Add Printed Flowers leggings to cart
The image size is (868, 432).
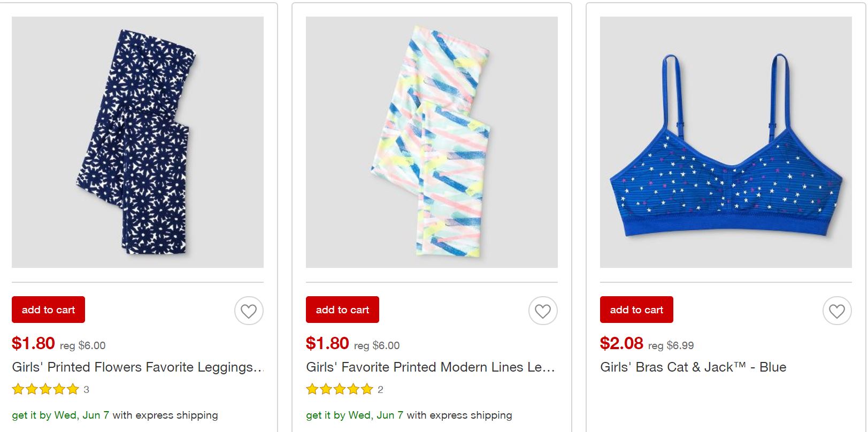point(48,310)
